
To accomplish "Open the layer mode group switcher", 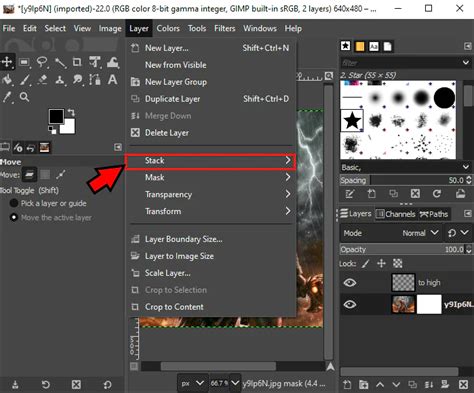I will click(459, 233).
